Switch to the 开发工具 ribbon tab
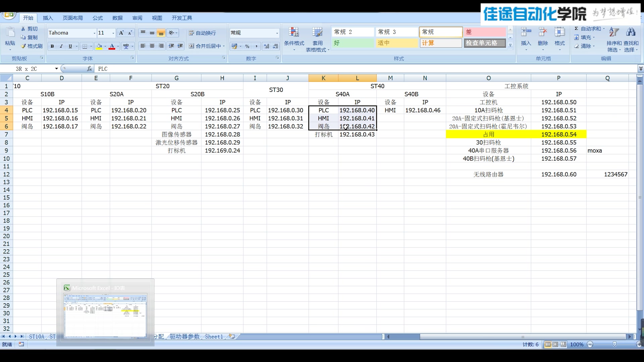Image resolution: width=644 pixels, height=362 pixels. 182,18
